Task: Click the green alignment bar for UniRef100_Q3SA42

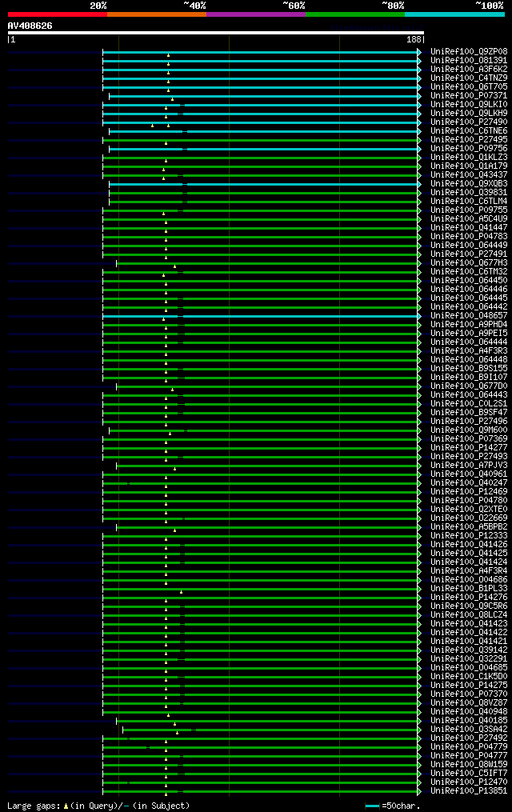Action: click(272, 730)
